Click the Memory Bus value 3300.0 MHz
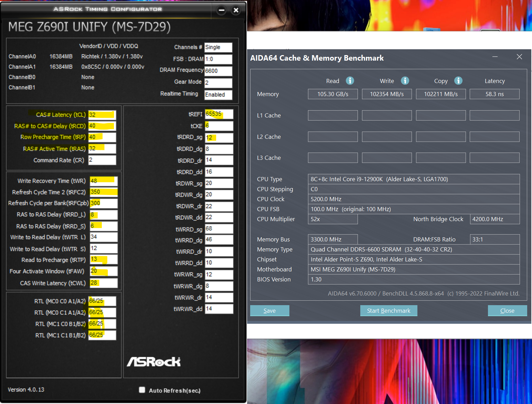This screenshot has width=532, height=404. pos(333,239)
